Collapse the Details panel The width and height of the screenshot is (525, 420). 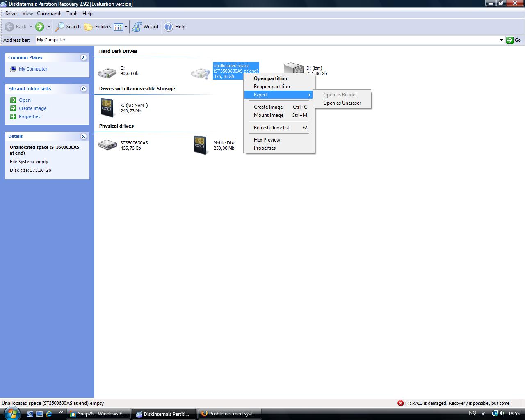pos(84,137)
